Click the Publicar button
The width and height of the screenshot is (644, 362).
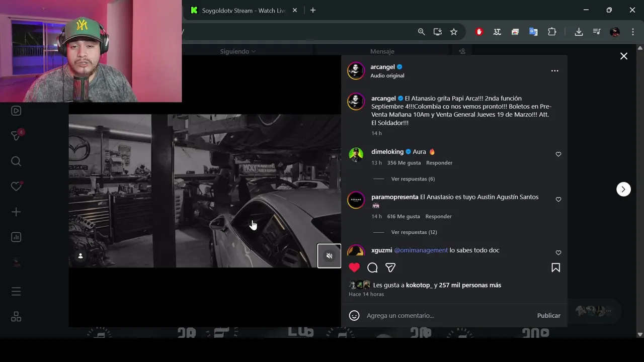pyautogui.click(x=548, y=316)
